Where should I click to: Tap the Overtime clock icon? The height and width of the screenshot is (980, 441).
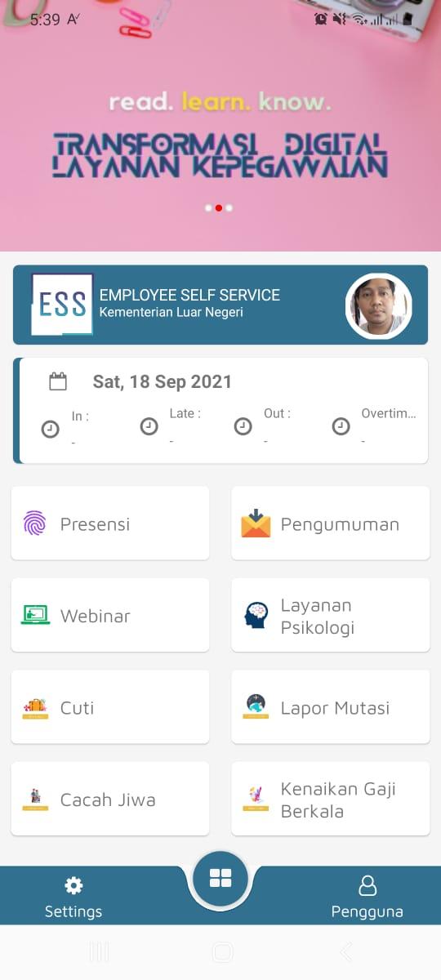(x=341, y=427)
